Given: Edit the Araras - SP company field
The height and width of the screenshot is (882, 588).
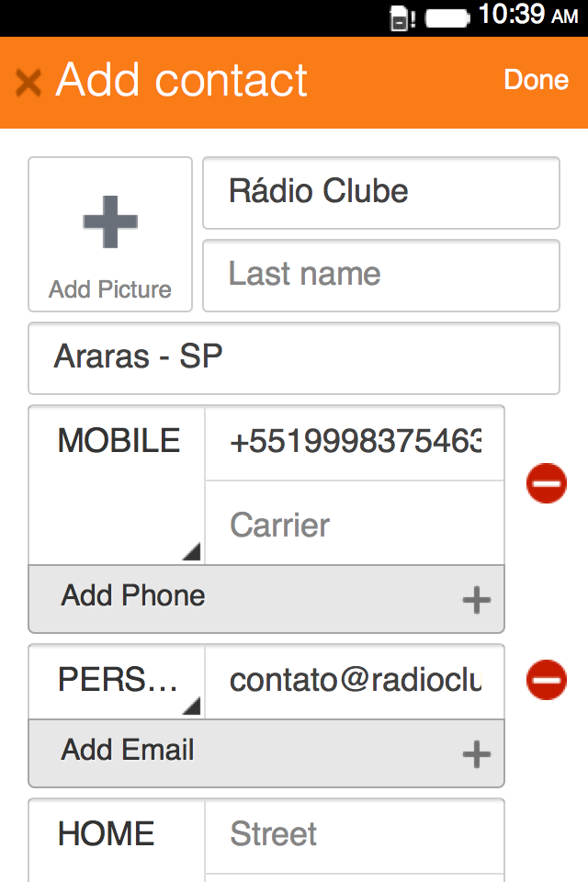Looking at the screenshot, I should coord(294,357).
